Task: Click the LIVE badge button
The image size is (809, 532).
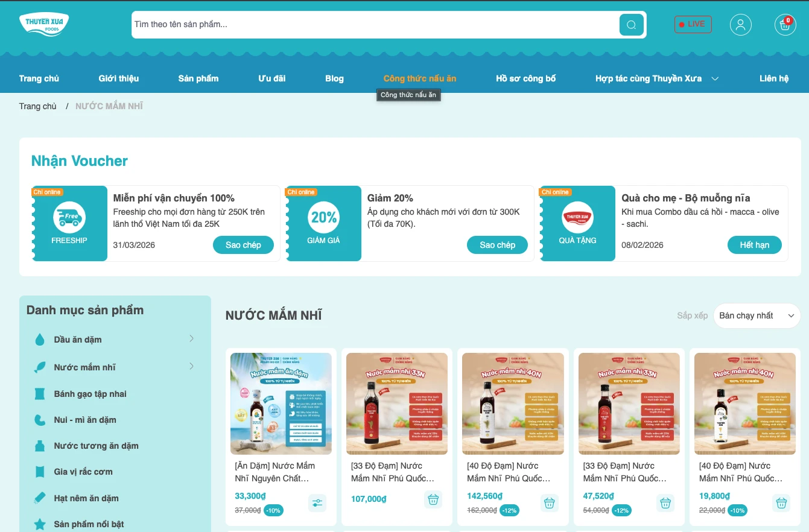Action: point(693,25)
